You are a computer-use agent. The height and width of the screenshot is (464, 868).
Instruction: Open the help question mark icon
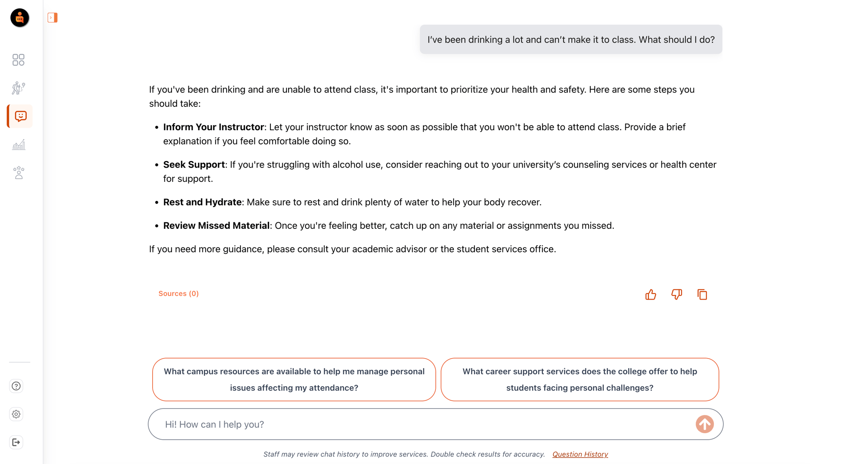[x=16, y=386]
